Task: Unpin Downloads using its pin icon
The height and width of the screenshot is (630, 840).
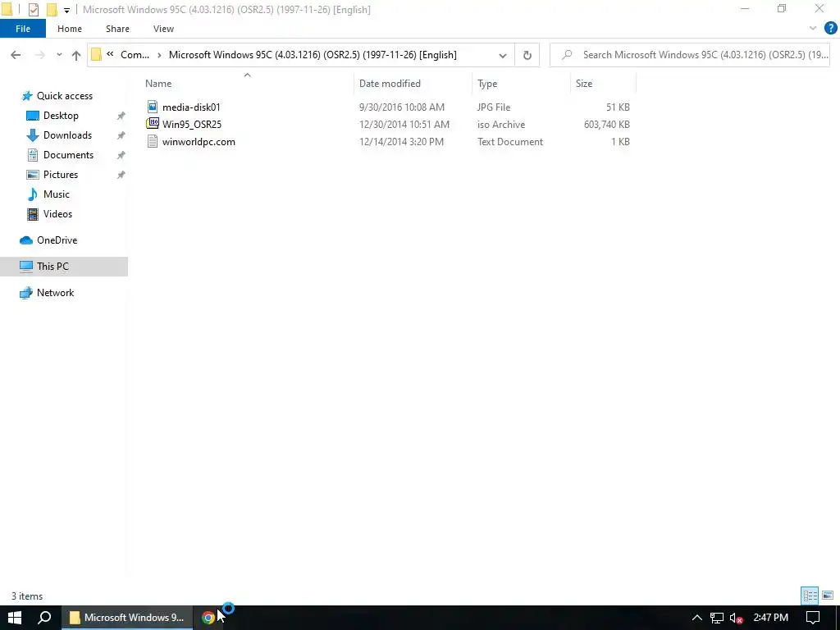Action: (x=121, y=135)
